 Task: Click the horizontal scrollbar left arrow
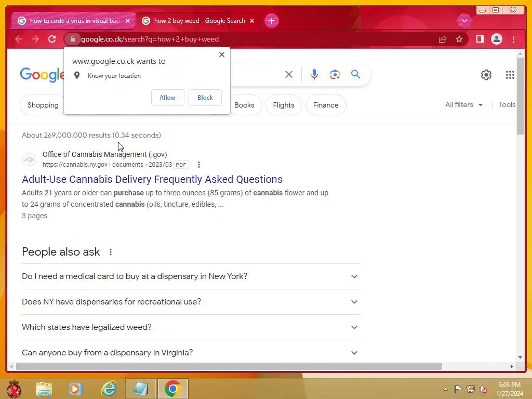click(x=11, y=366)
